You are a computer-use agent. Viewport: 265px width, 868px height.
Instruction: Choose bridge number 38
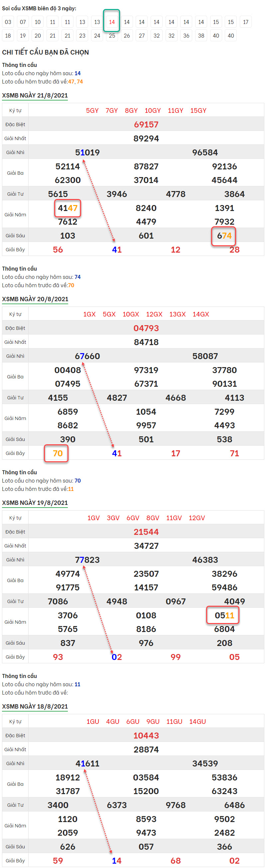tap(201, 35)
